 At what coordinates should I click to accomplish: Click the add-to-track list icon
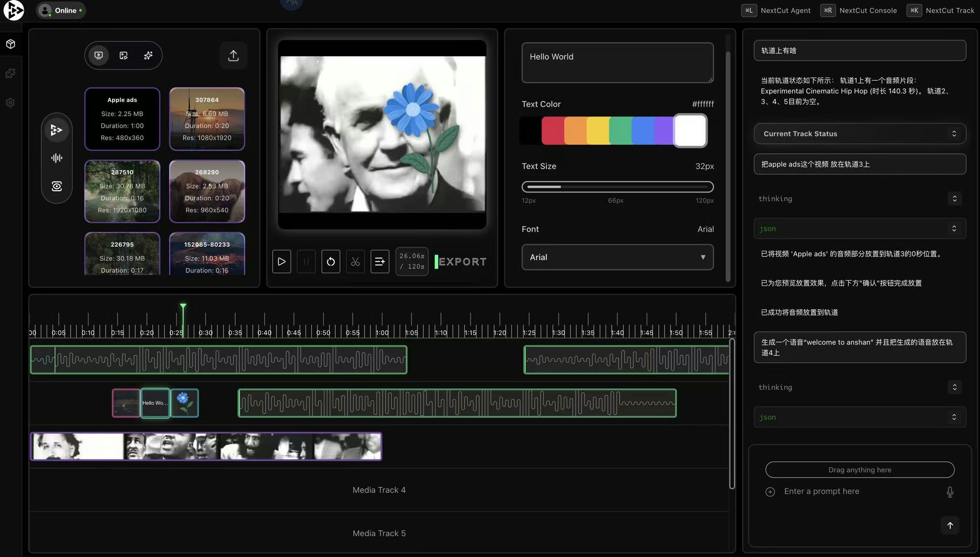(x=380, y=262)
